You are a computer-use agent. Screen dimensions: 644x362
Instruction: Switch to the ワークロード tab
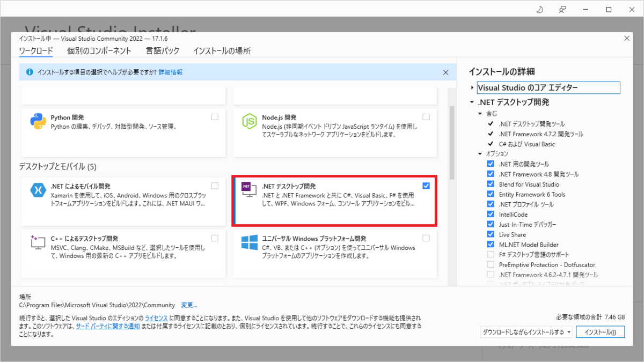click(36, 51)
